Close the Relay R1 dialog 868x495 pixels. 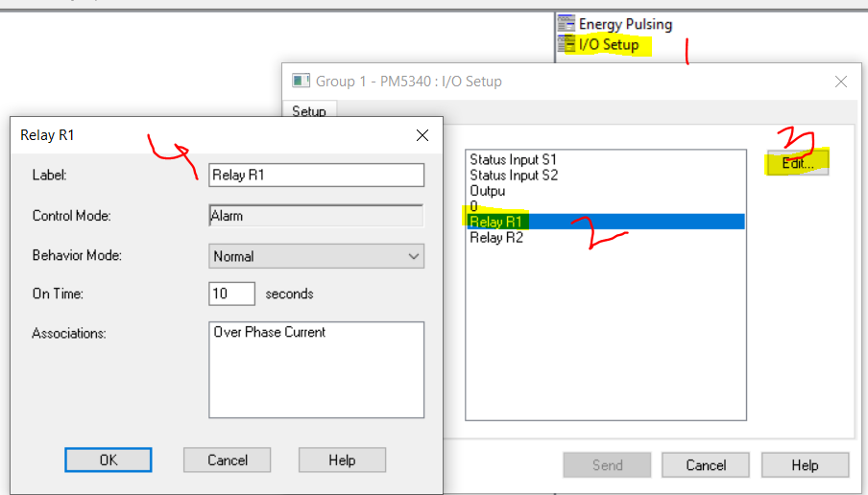coord(422,135)
